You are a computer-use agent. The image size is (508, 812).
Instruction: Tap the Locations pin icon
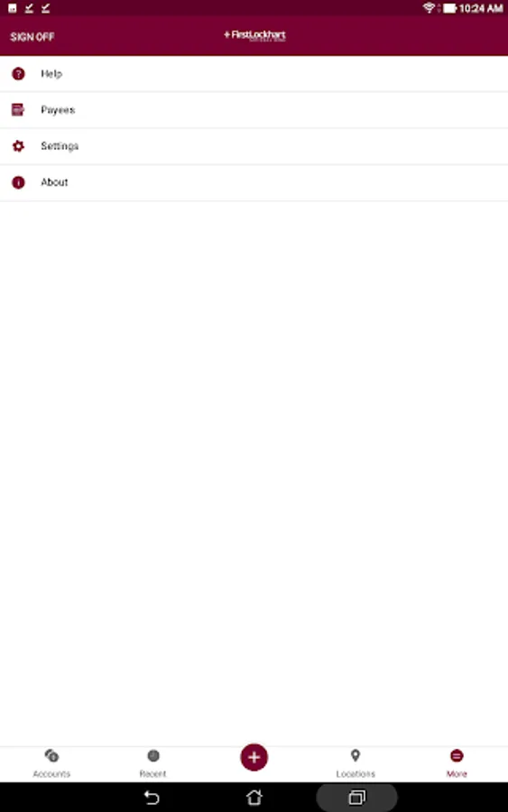[x=356, y=755]
